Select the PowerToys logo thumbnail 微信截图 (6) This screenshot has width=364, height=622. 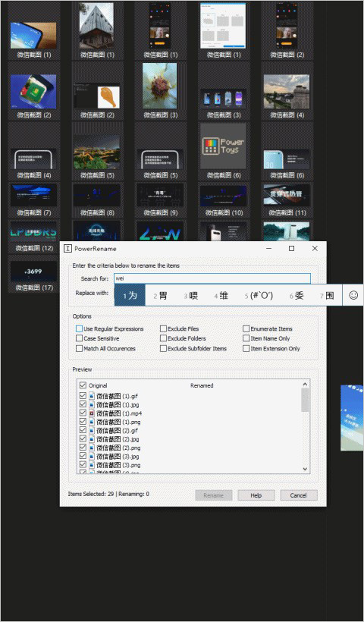point(223,146)
